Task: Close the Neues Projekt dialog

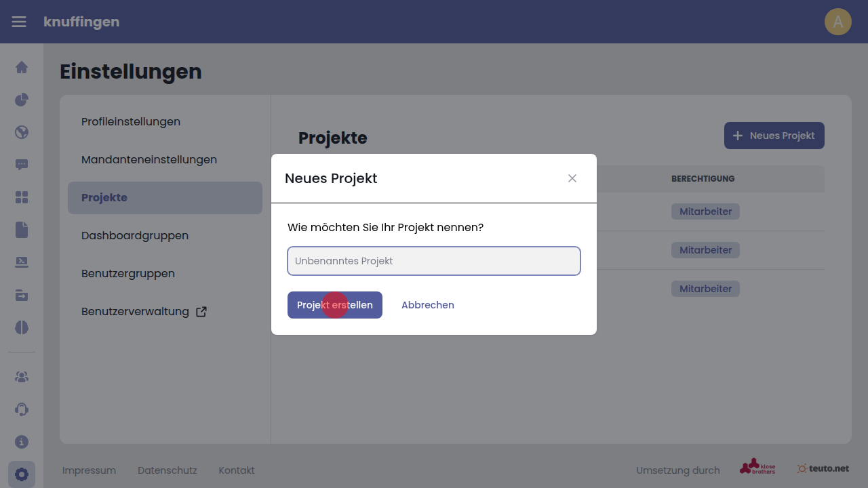Action: point(572,178)
